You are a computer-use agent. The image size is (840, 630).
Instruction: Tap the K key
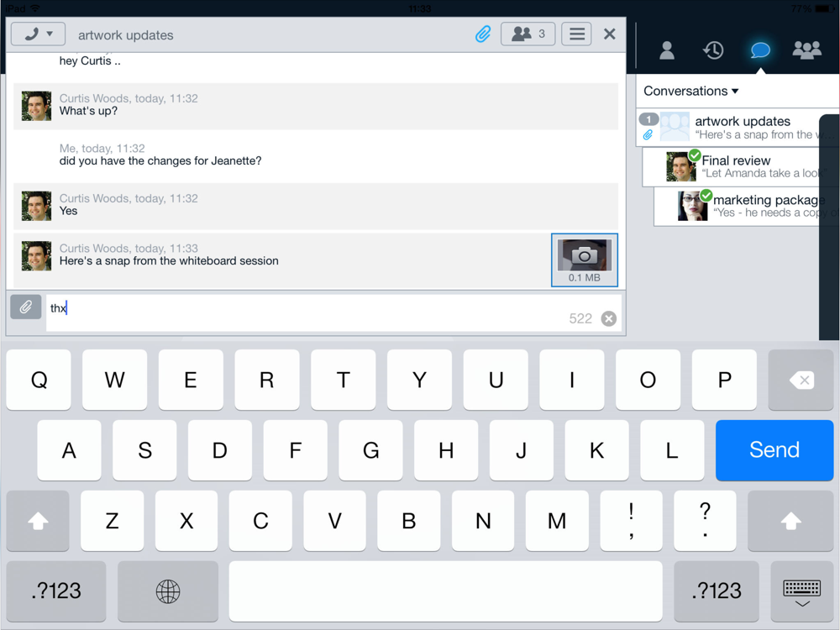tap(596, 450)
